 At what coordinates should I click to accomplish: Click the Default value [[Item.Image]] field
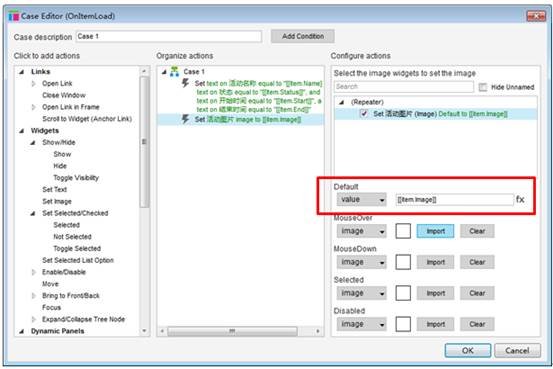(x=454, y=200)
